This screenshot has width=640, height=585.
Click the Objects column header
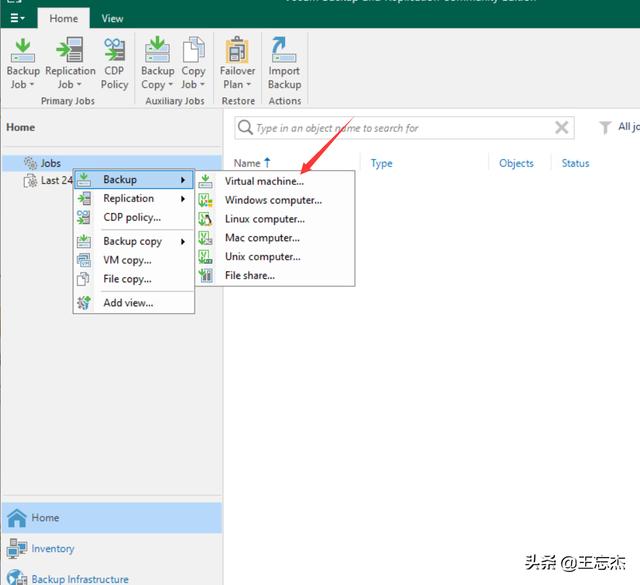(x=516, y=163)
